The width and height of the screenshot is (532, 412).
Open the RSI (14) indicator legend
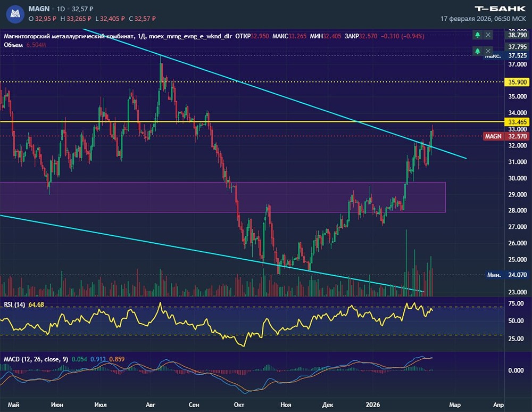tap(14, 305)
